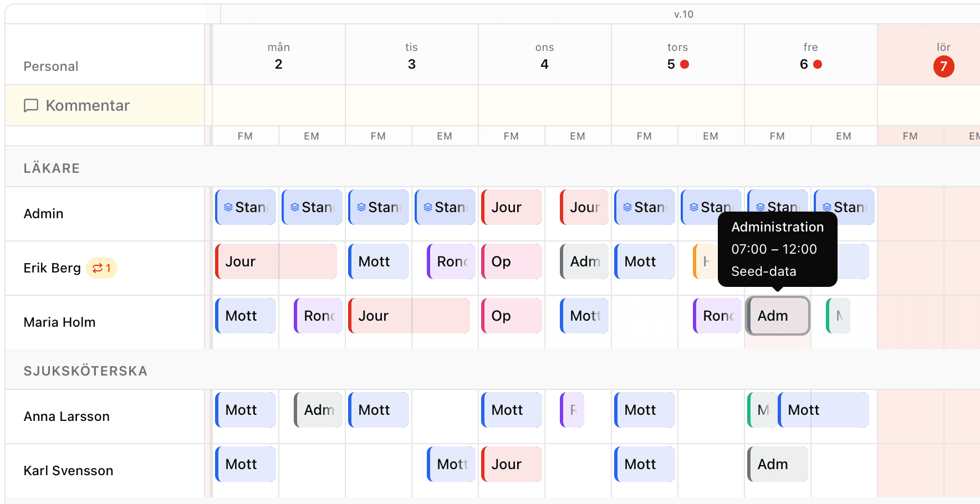Select the Monday 2 day header

(279, 56)
